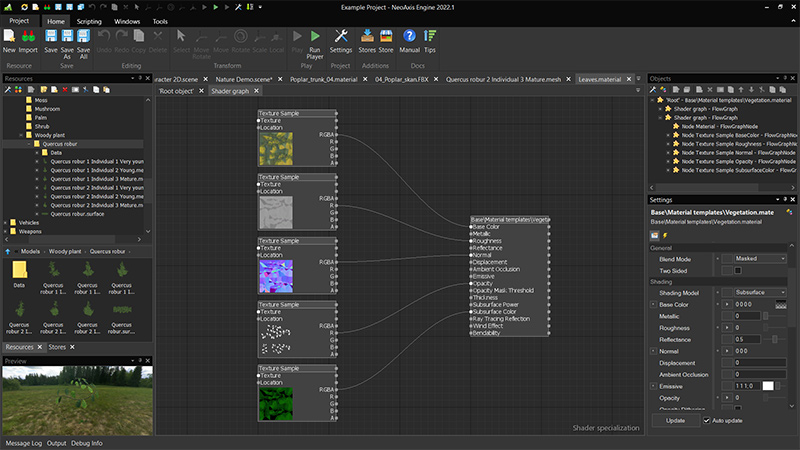Click the Save All icon
Image resolution: width=800 pixels, height=450 pixels.
(84, 36)
